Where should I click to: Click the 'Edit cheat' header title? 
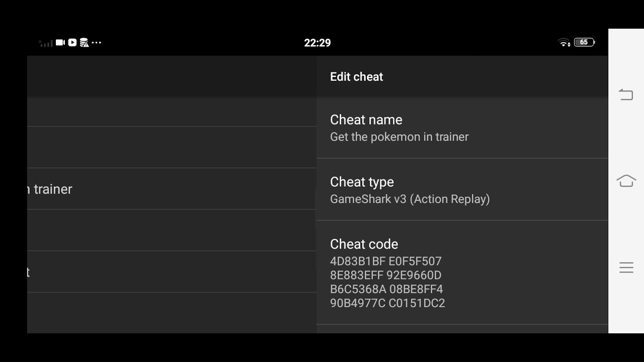(x=356, y=77)
